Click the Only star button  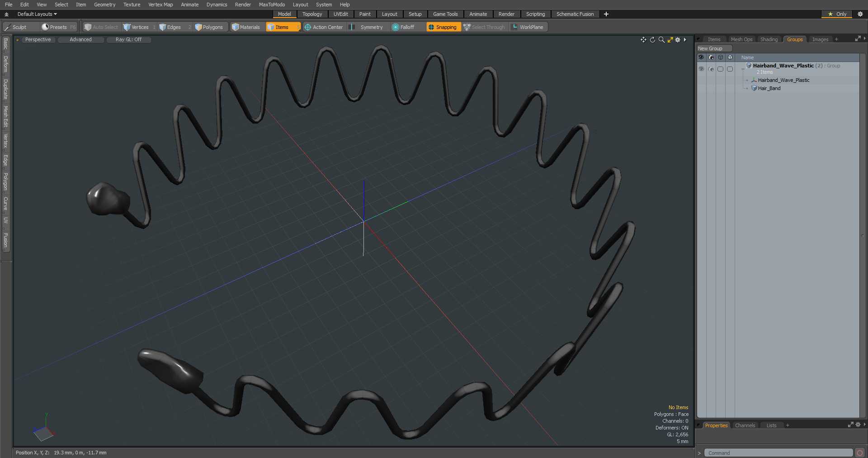837,14
